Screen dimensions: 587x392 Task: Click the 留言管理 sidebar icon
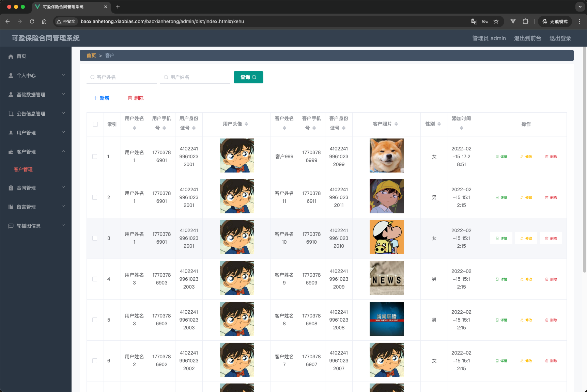pos(11,207)
